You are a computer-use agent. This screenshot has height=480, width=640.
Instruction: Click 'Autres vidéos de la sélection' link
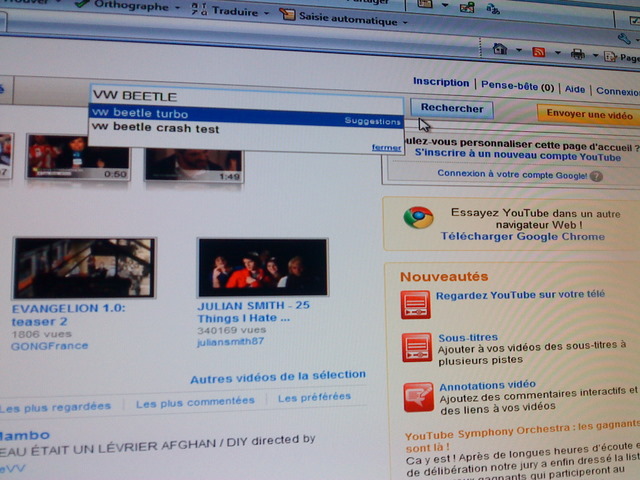pyautogui.click(x=278, y=377)
